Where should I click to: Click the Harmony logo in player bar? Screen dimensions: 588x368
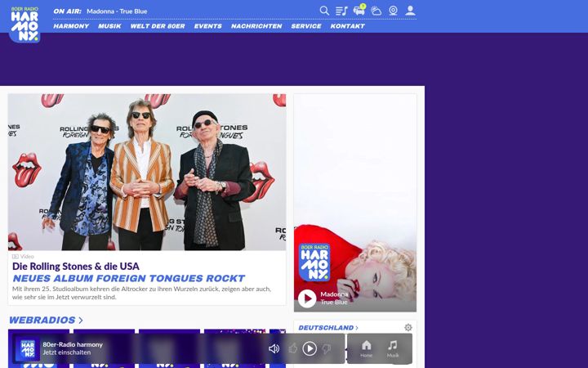click(28, 349)
